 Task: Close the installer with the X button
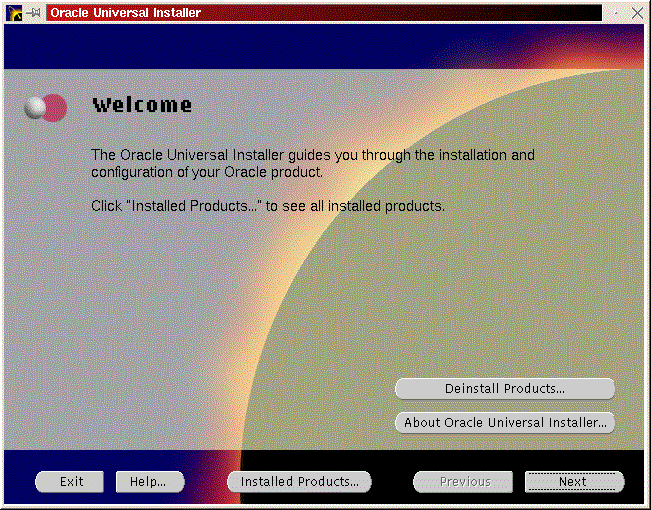pyautogui.click(x=637, y=13)
